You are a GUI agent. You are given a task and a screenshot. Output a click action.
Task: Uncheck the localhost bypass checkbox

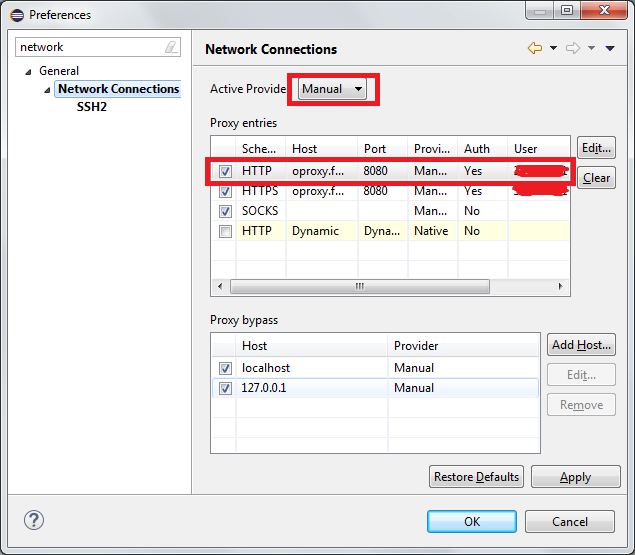coord(225,368)
